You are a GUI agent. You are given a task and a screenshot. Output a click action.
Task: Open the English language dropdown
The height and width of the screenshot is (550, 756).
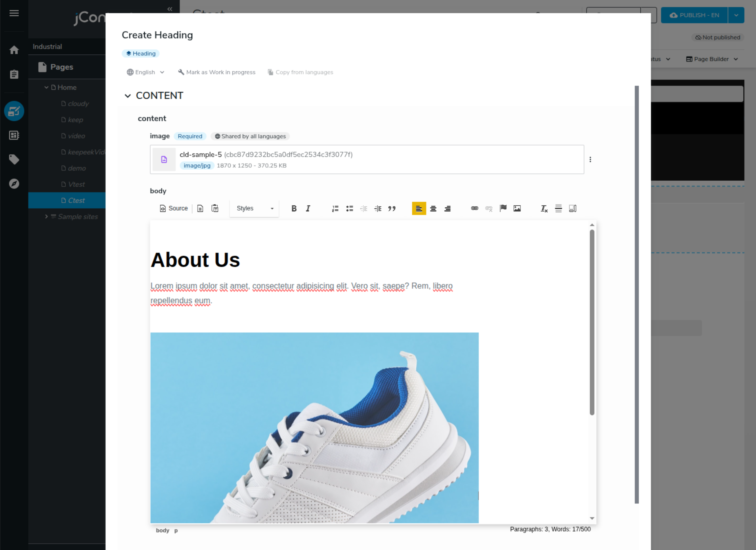click(146, 72)
